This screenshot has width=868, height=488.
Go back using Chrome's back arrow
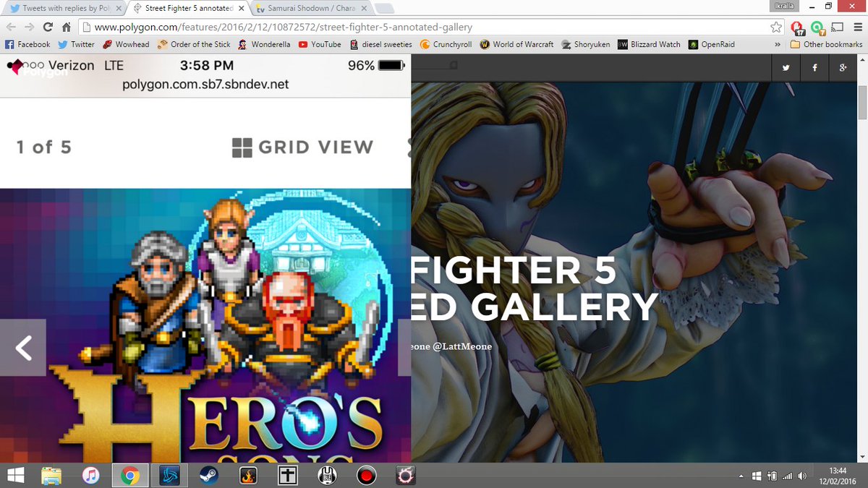point(10,27)
